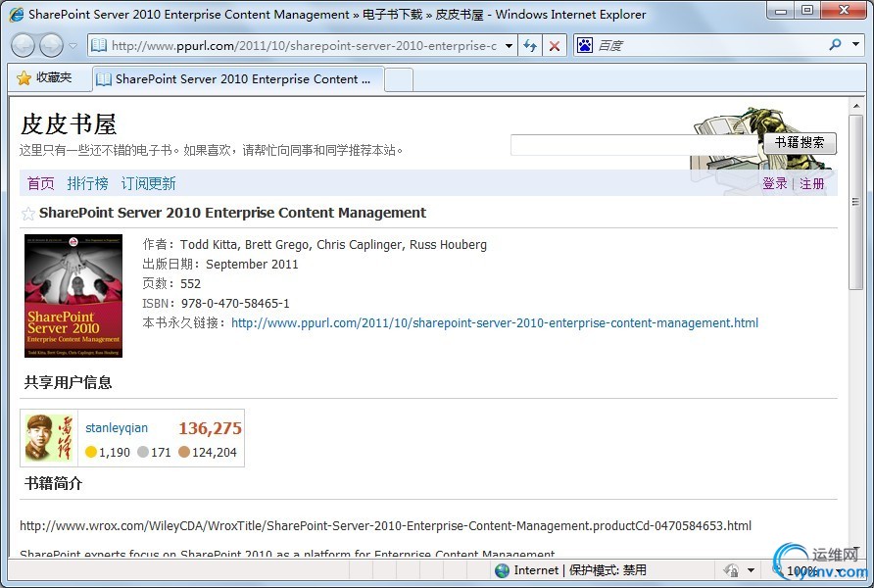Click the 共享用户信息 section heading
874x588 pixels.
pyautogui.click(x=68, y=382)
